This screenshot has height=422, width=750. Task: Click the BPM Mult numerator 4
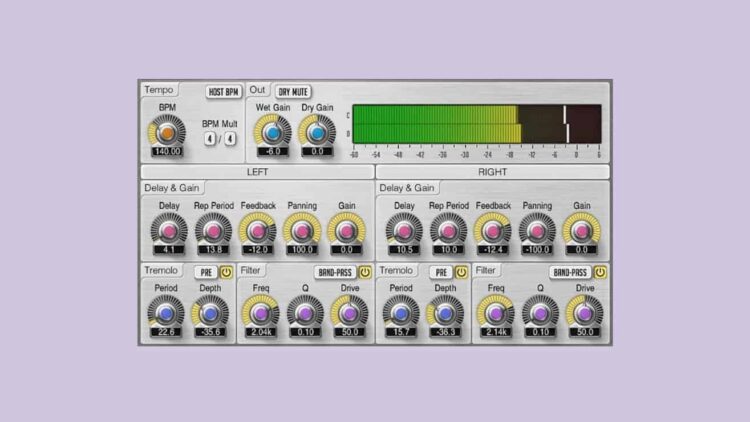[210, 139]
